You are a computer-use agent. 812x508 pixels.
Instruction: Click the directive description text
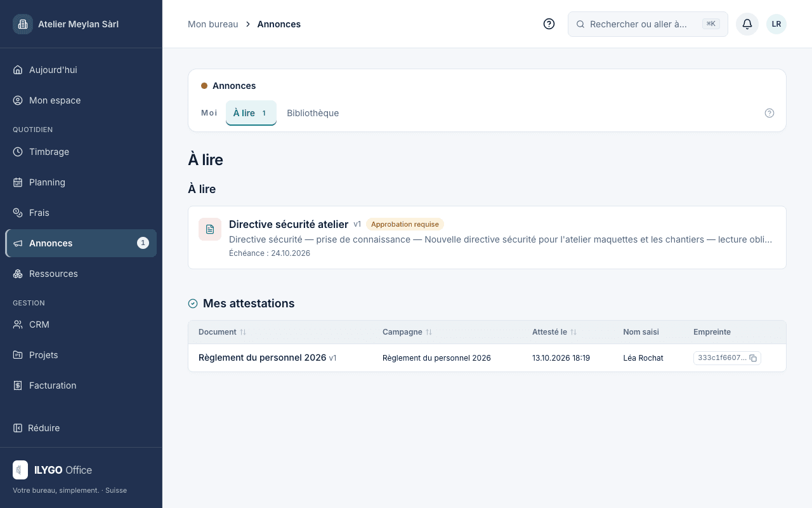[501, 239]
